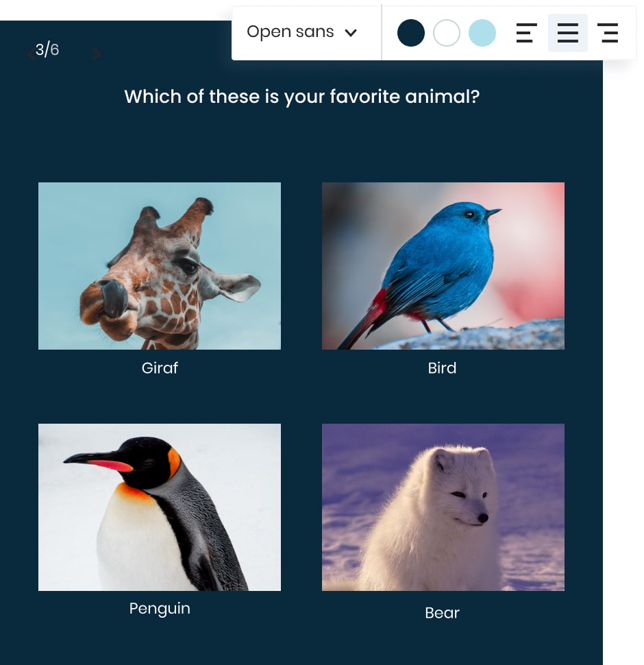This screenshot has width=644, height=665.
Task: Choose the penguin image option
Action: 160,507
